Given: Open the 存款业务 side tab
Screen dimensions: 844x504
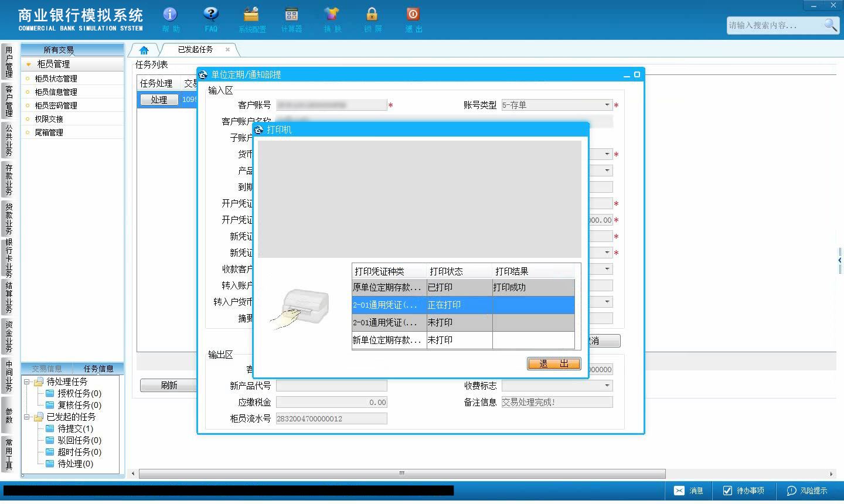Looking at the screenshot, I should pos(9,179).
